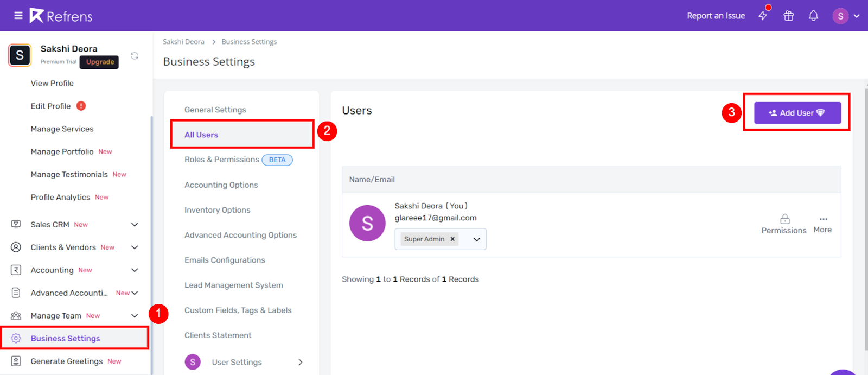
Task: Select Custom Fields, Tags & Labels tab
Action: (x=238, y=310)
